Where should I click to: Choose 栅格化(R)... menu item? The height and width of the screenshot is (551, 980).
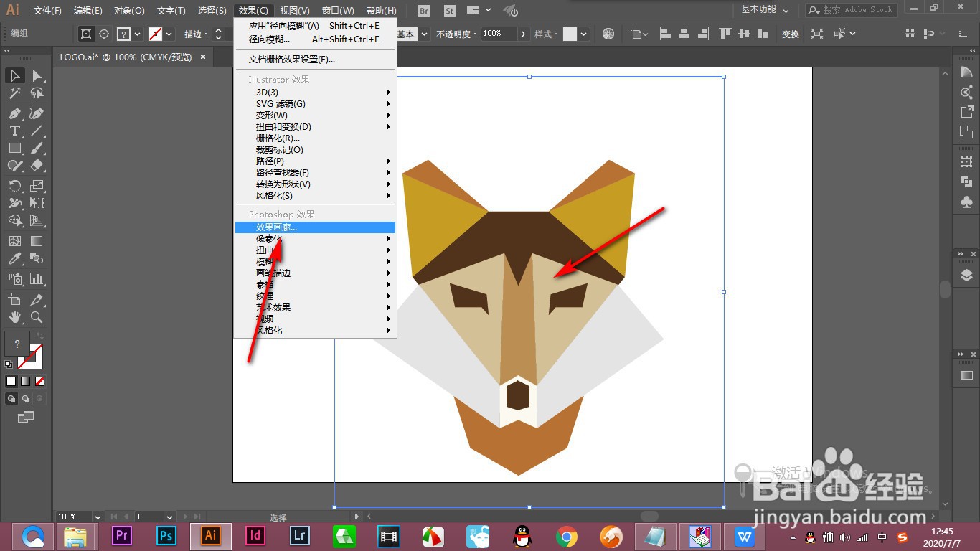click(316, 138)
